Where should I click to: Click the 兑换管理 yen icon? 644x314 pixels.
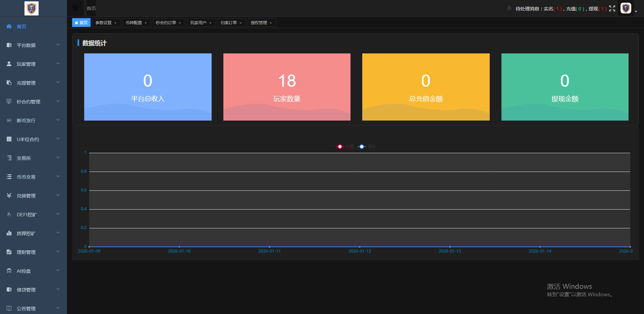pos(9,195)
